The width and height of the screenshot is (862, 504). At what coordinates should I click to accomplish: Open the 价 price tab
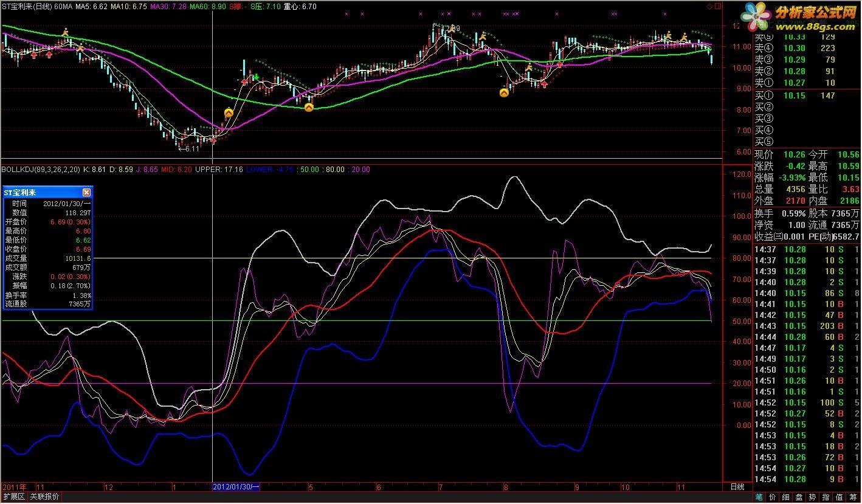[773, 497]
